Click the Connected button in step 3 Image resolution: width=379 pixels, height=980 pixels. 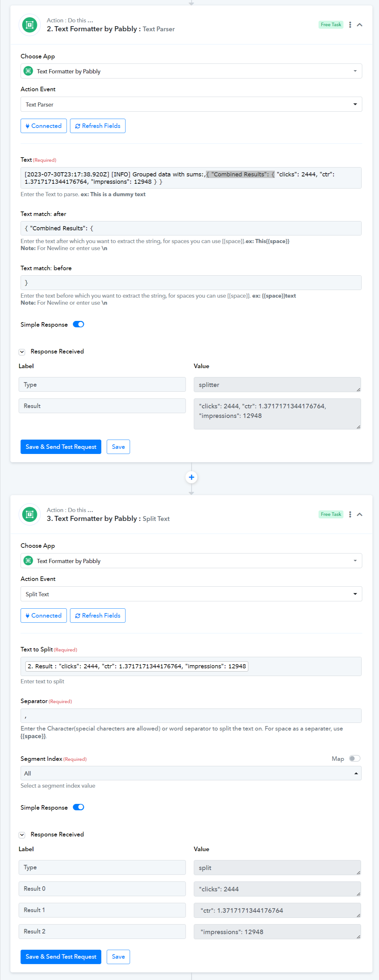coord(44,616)
